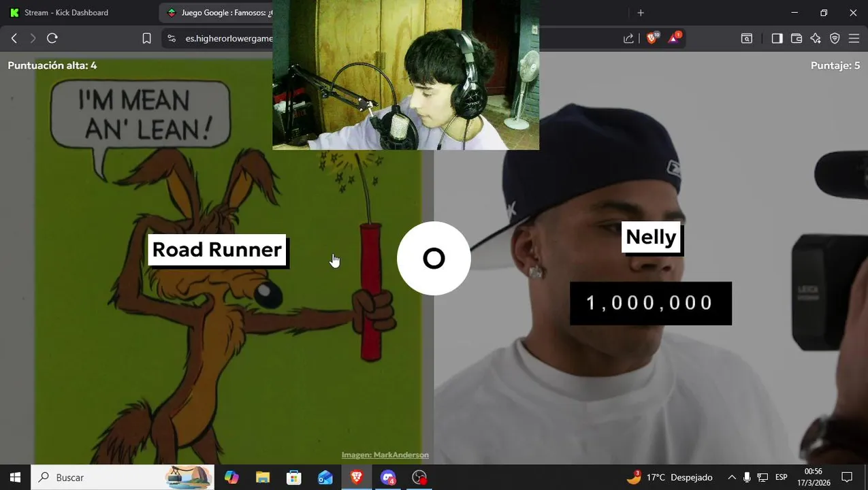Open Discord from the taskbar
868x490 pixels.
(388, 477)
